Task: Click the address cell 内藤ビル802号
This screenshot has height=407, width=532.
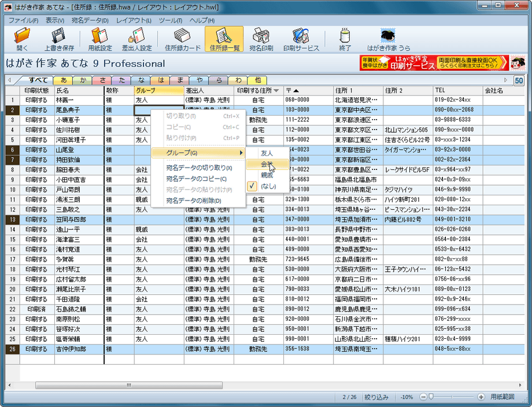Action: [x=408, y=220]
